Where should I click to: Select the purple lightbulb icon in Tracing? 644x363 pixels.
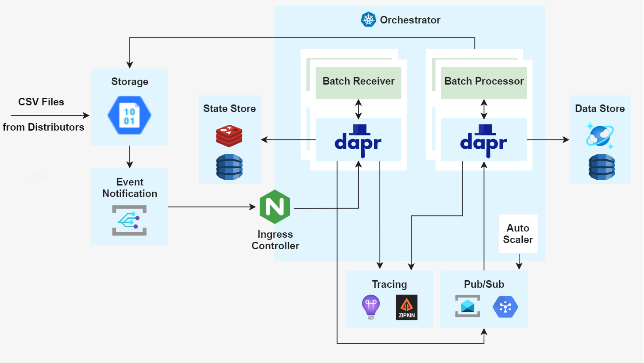tap(371, 307)
